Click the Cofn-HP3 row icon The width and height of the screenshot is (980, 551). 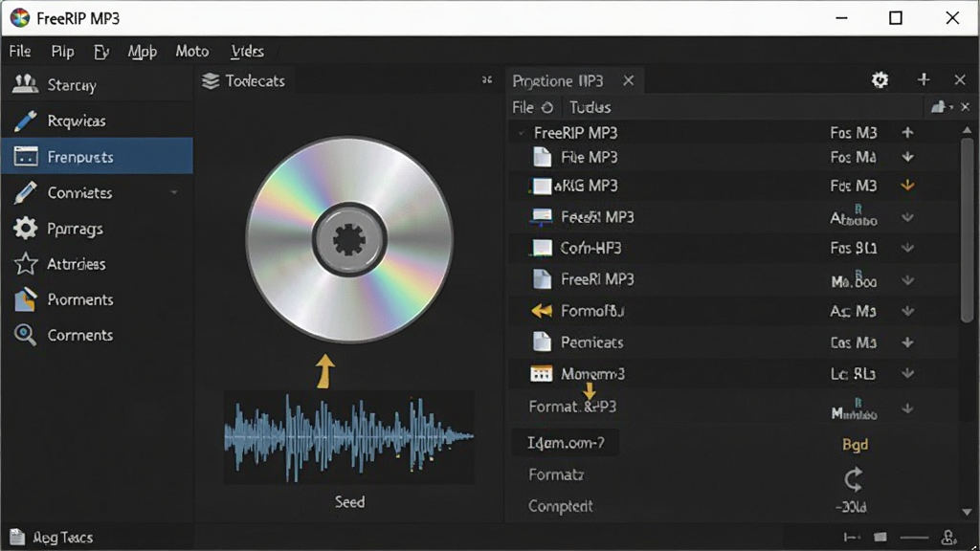click(542, 248)
